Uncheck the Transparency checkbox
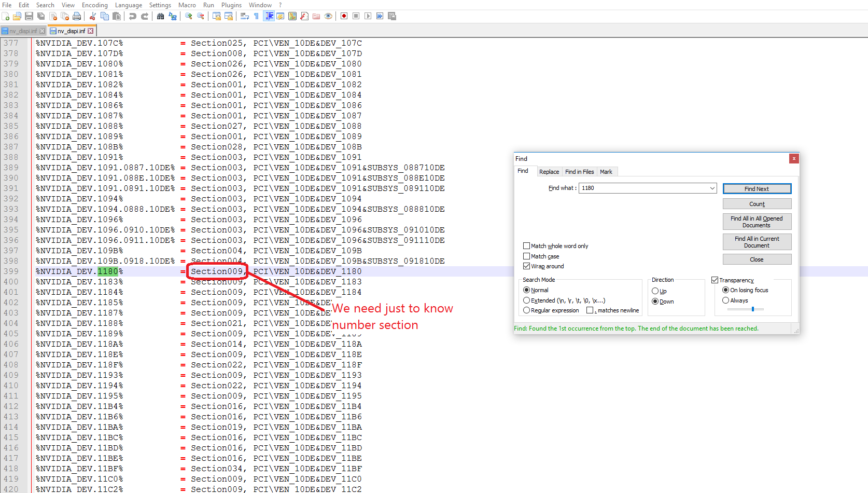Image resolution: width=868 pixels, height=493 pixels. 715,280
